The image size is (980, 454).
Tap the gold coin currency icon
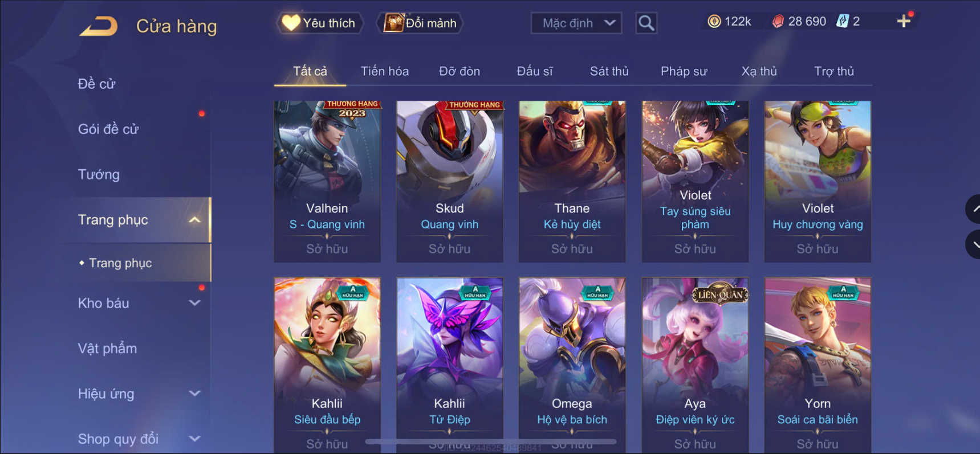coord(713,22)
